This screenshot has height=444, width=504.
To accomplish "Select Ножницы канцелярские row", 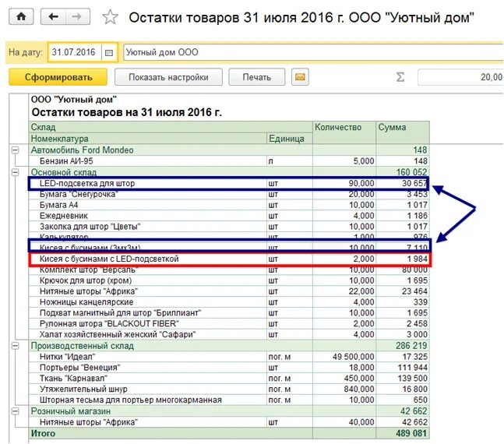I will point(229,302).
